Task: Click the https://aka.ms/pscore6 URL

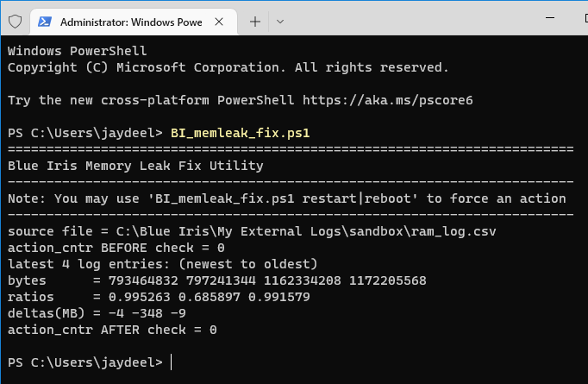Action: click(388, 100)
